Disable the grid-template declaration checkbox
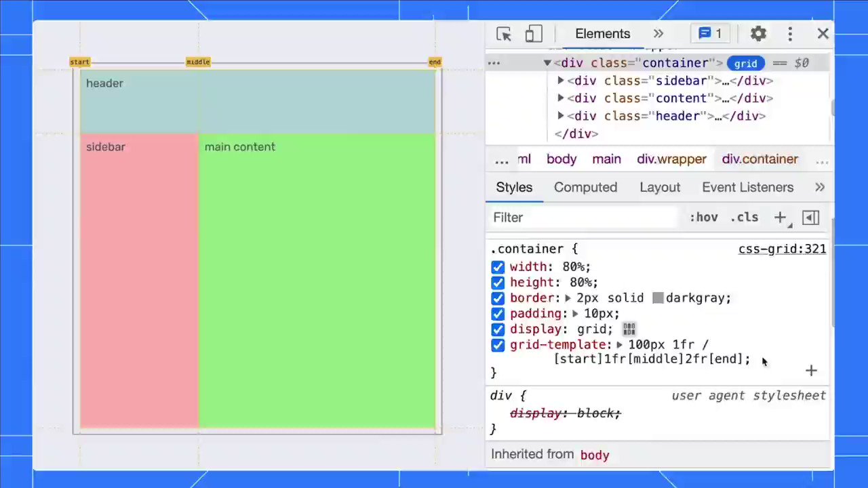The image size is (868, 488). click(498, 345)
